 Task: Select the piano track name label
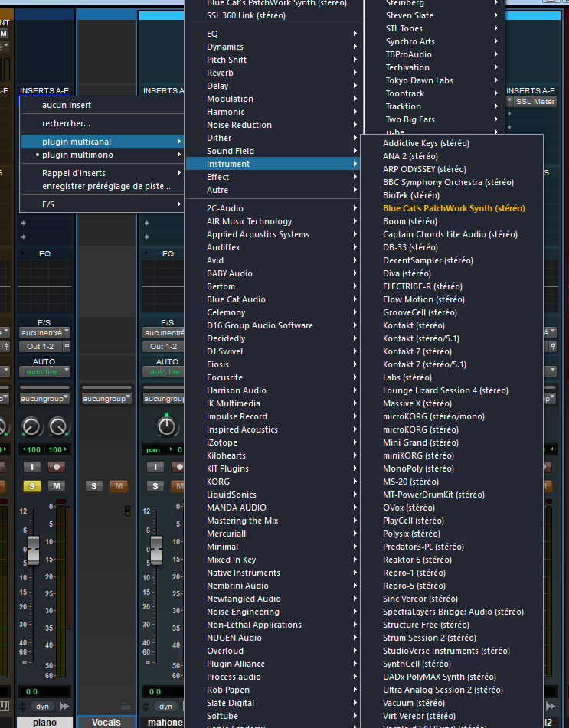pos(44,723)
